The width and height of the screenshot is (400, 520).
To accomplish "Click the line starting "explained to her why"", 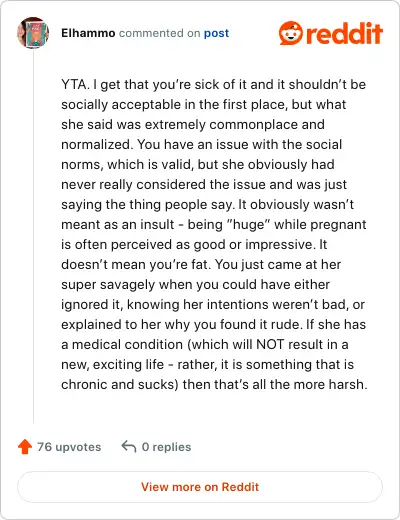I will [213, 325].
